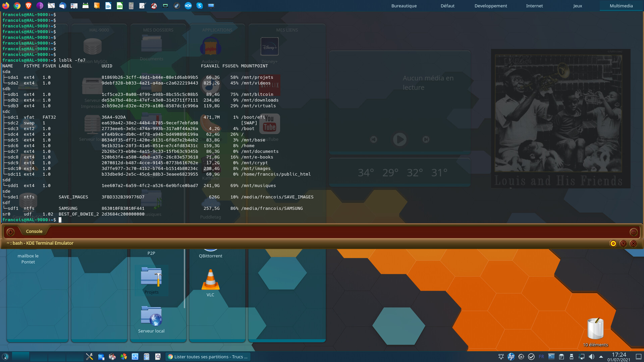Toggle keep-open circle button on Yakuake title bar
The height and width of the screenshot is (362, 644).
[x=613, y=243]
